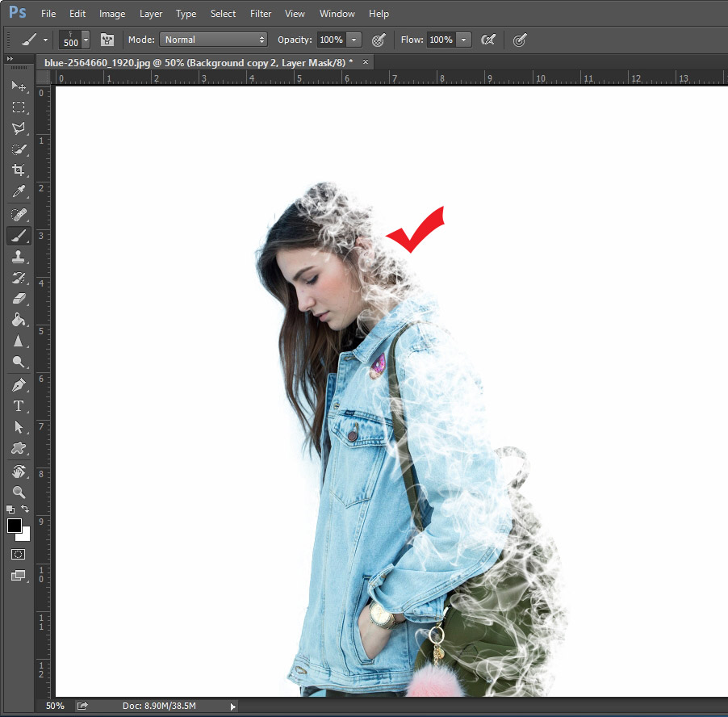This screenshot has width=728, height=717.
Task: Click the Doc: 8.90M/38.5M status text
Action: click(x=159, y=706)
